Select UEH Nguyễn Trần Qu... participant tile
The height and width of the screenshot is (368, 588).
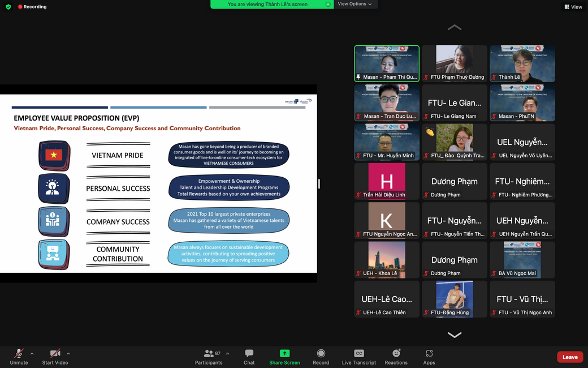click(522, 220)
